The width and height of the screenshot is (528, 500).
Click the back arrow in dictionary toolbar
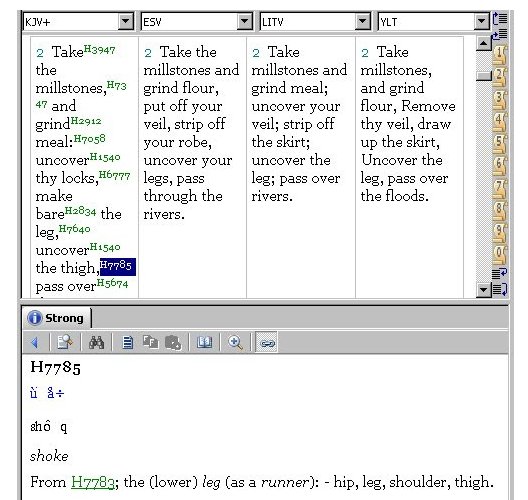34,342
